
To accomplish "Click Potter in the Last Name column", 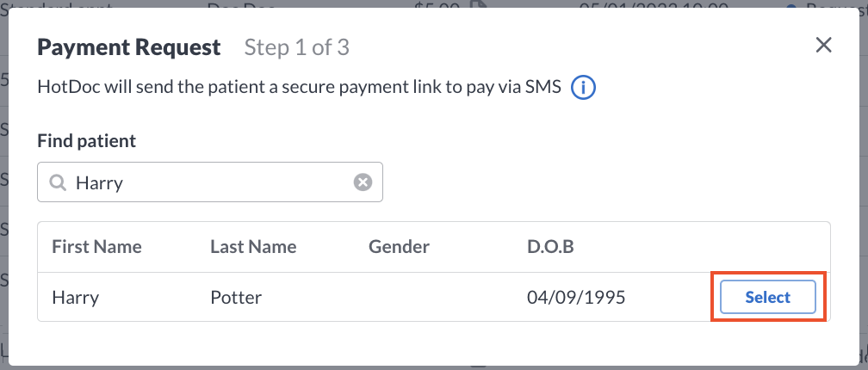I will tap(236, 298).
